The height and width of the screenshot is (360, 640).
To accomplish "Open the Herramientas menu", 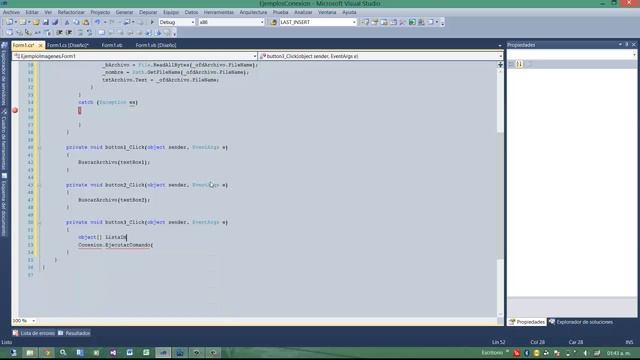I will pyautogui.click(x=219, y=12).
